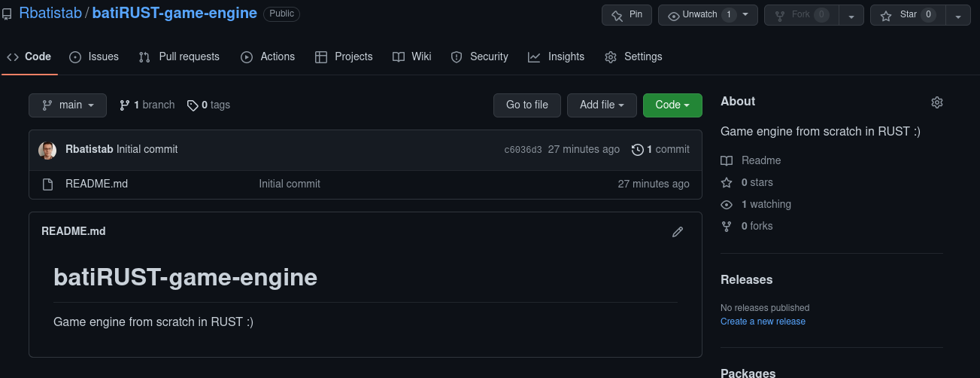Click the book icon next to Readme
The height and width of the screenshot is (378, 980).
(727, 160)
